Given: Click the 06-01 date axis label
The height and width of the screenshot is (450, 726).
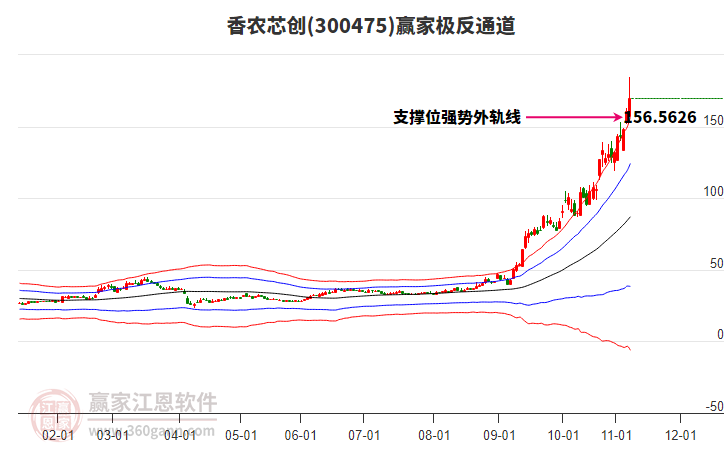Looking at the screenshot, I should point(300,435).
